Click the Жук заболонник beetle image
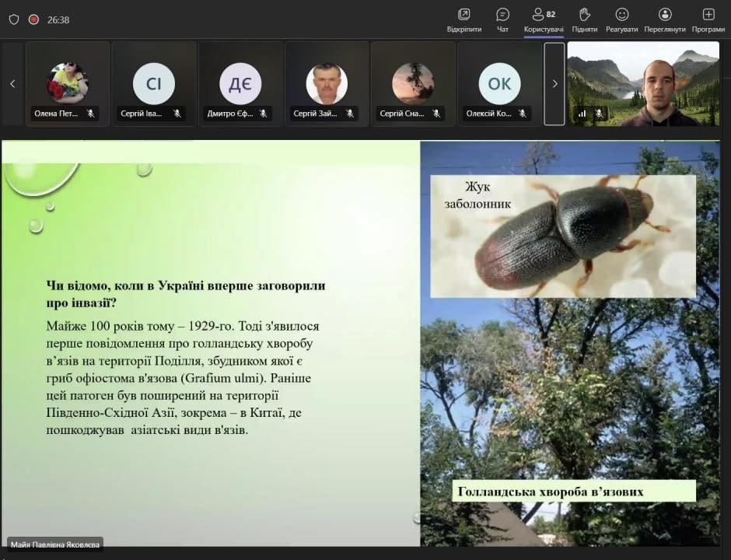 563,236
